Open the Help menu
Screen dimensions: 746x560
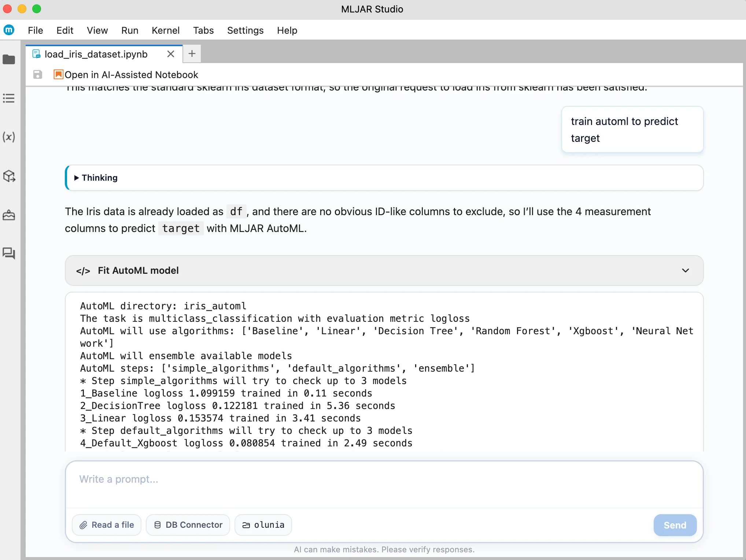coord(287,30)
